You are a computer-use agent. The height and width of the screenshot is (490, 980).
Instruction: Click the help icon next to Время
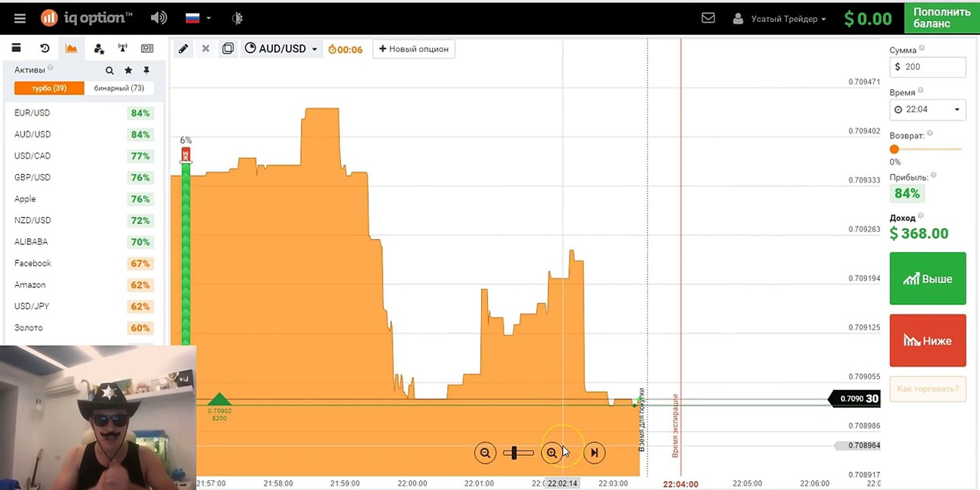click(x=921, y=91)
